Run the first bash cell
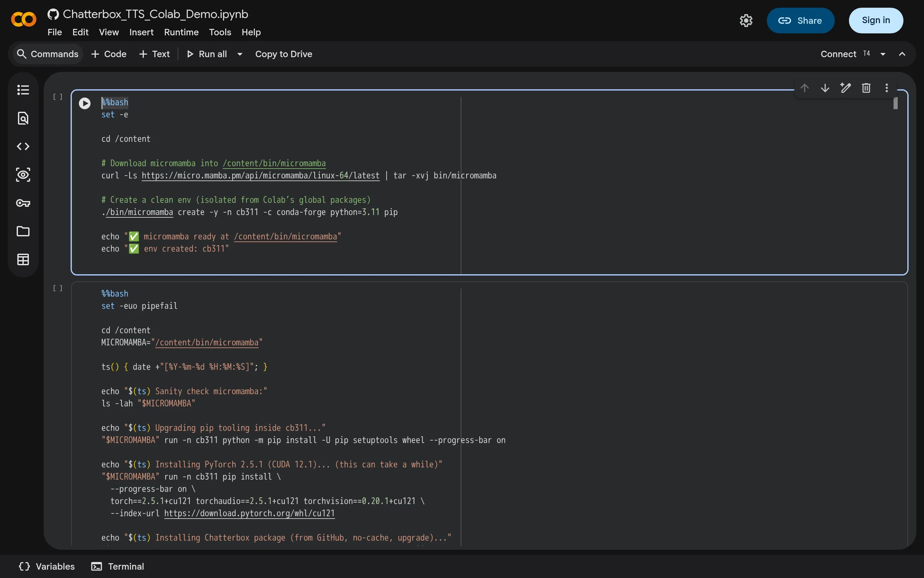The image size is (924, 578). coord(84,103)
